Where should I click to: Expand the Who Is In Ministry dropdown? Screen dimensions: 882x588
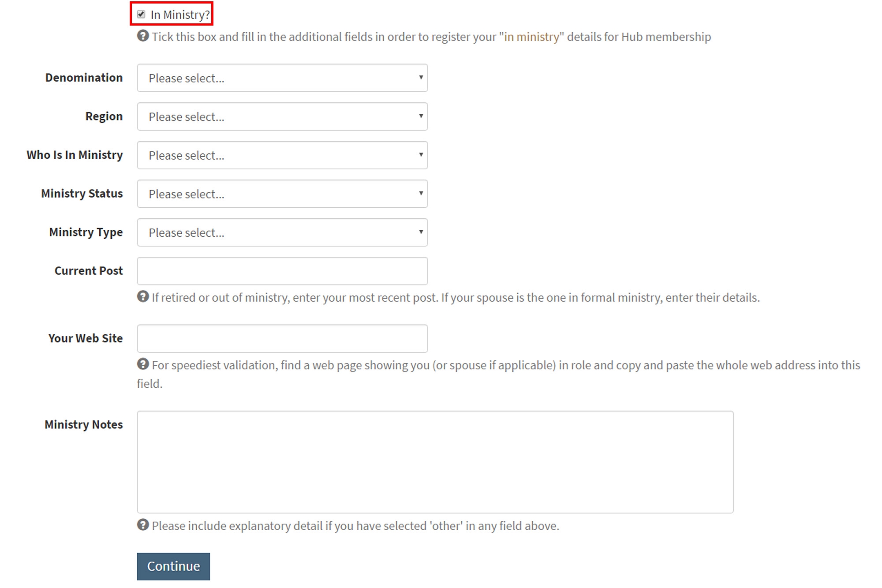[282, 155]
